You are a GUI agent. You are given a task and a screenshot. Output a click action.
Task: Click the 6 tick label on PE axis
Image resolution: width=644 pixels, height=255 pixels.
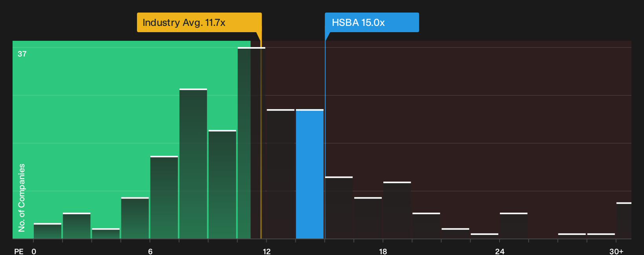point(150,251)
